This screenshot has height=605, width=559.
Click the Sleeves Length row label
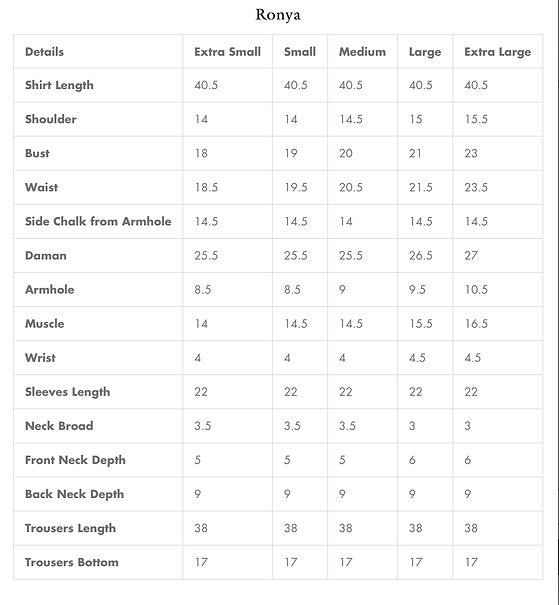point(68,392)
